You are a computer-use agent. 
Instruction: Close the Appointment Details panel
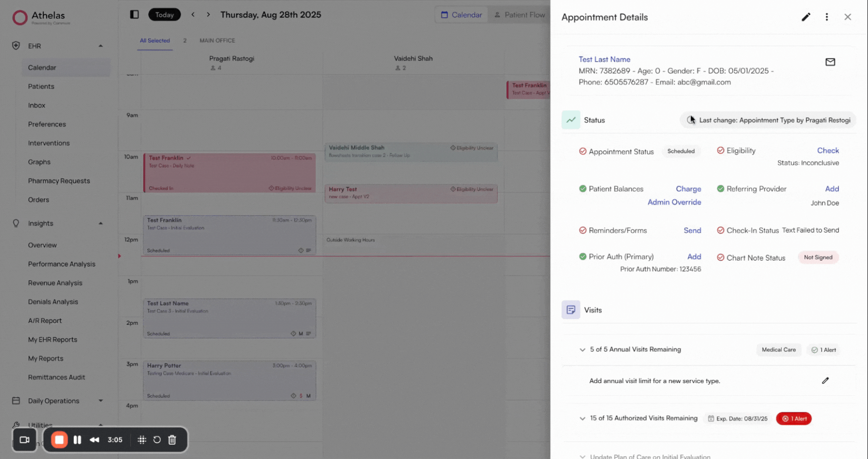click(848, 17)
